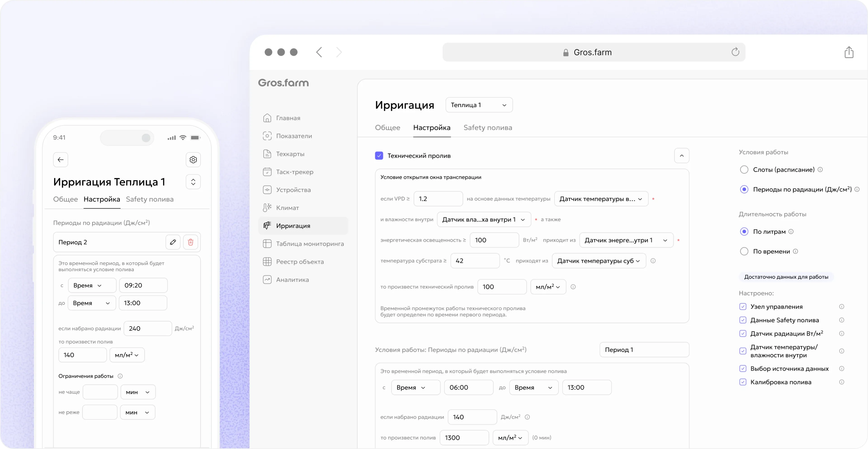This screenshot has width=868, height=449.
Task: Edit Период 2 with the pencil icon
Action: click(x=173, y=242)
